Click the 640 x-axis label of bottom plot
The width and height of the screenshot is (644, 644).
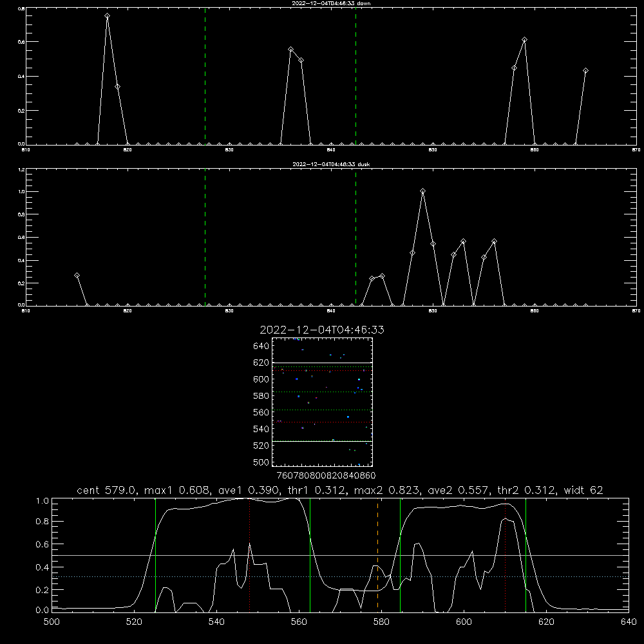coord(629,622)
